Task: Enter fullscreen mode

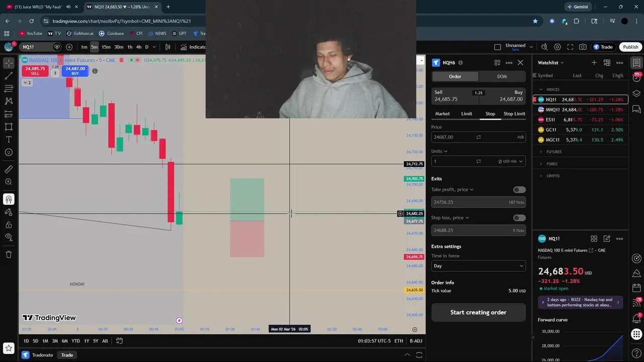Action: (570, 47)
